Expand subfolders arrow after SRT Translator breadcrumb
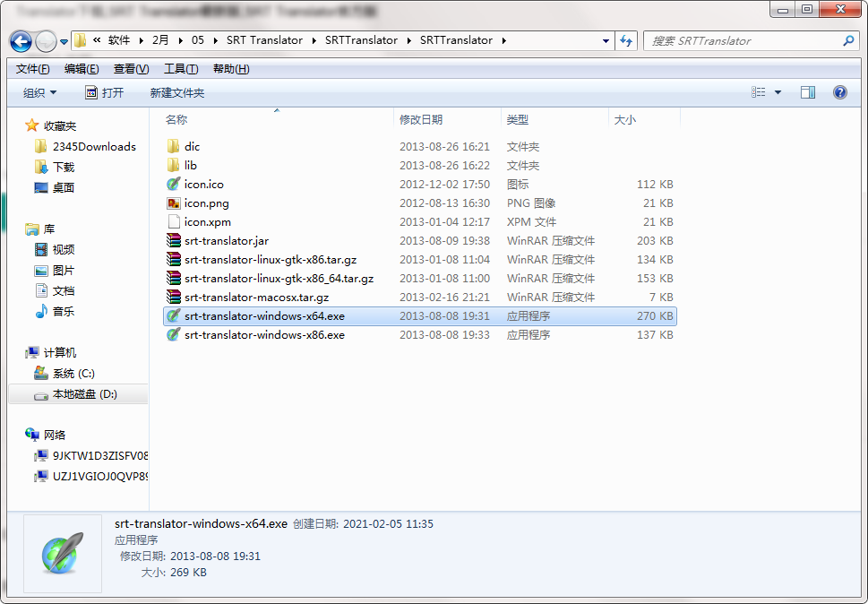Screen dimensions: 868x604 314,40
